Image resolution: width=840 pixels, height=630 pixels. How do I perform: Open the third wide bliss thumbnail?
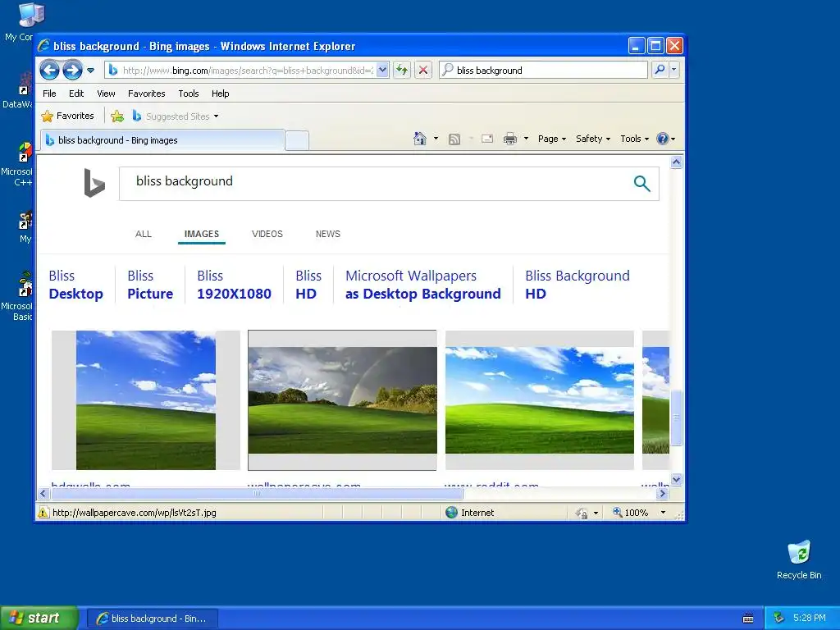tap(540, 400)
